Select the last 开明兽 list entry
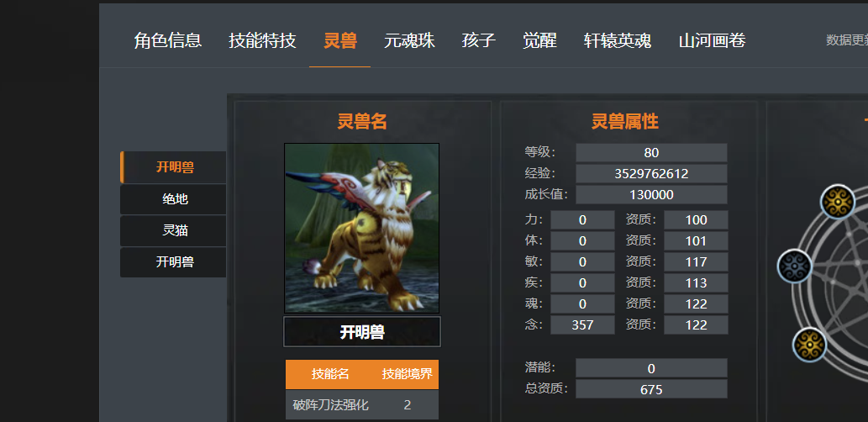Image resolution: width=868 pixels, height=422 pixels. click(x=173, y=262)
